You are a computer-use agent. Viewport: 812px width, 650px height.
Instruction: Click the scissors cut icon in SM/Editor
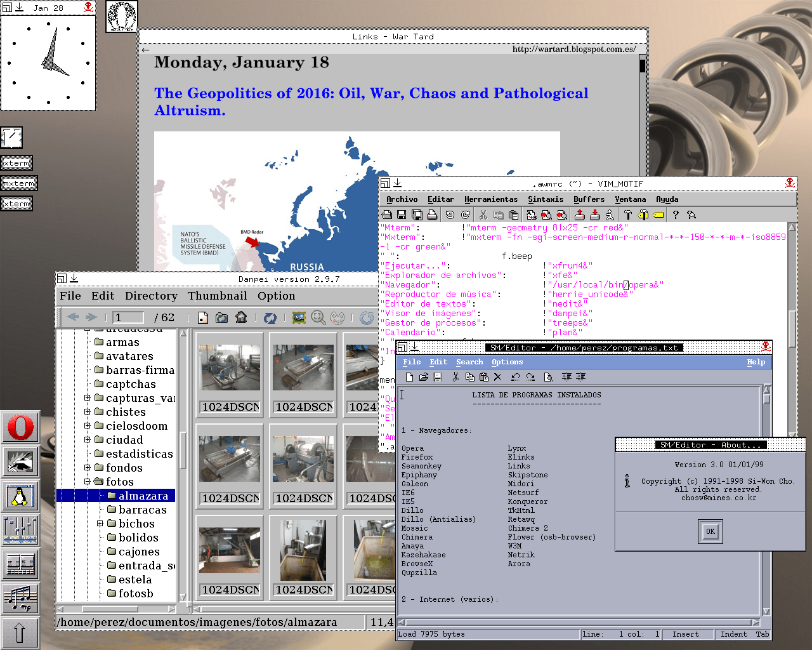click(455, 377)
